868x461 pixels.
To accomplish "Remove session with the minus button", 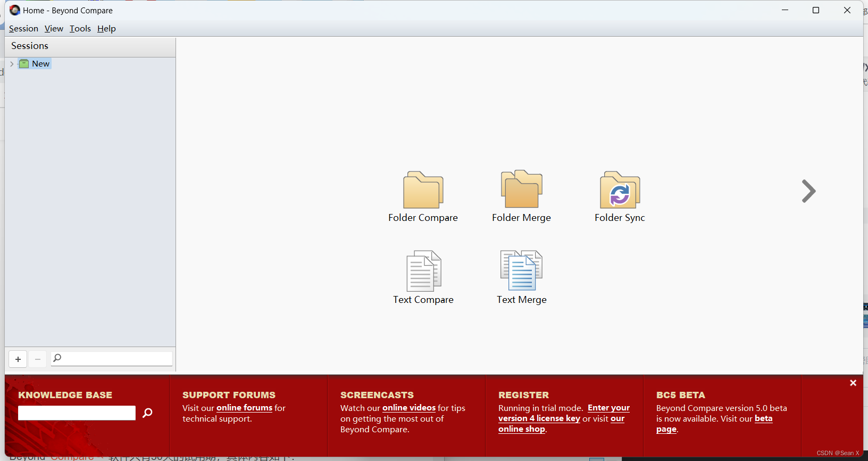I will 38,359.
